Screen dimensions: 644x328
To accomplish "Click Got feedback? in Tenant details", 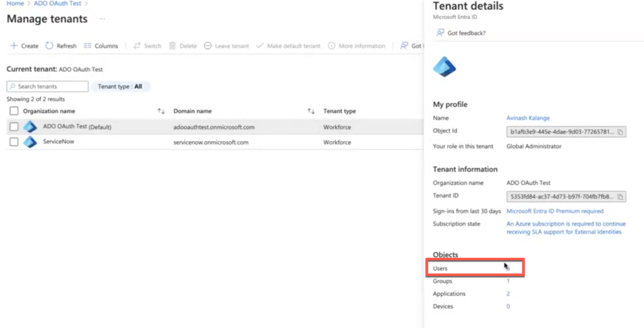I will [x=461, y=33].
